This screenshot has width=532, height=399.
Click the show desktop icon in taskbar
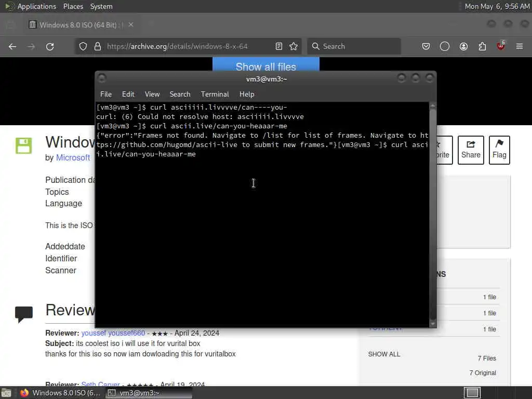6,393
